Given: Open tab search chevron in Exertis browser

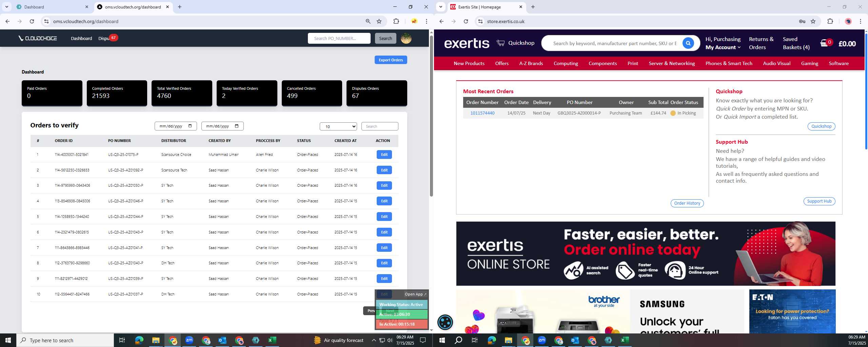Looking at the screenshot, I should click(440, 7).
